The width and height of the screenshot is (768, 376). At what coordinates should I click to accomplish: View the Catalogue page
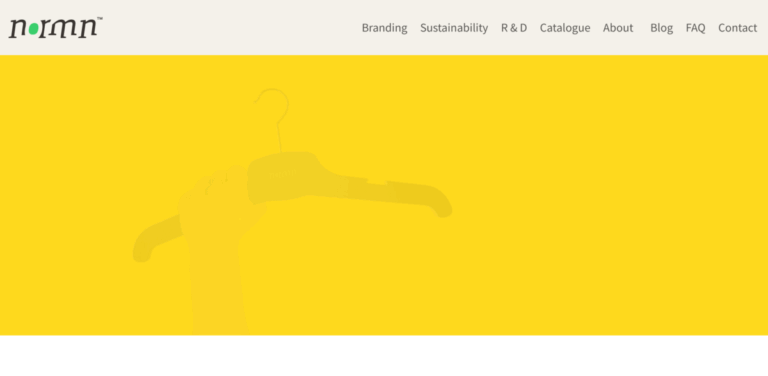565,28
